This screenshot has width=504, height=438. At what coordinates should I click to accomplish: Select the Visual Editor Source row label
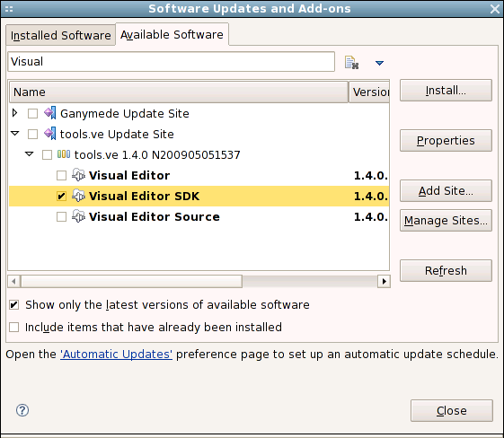155,216
